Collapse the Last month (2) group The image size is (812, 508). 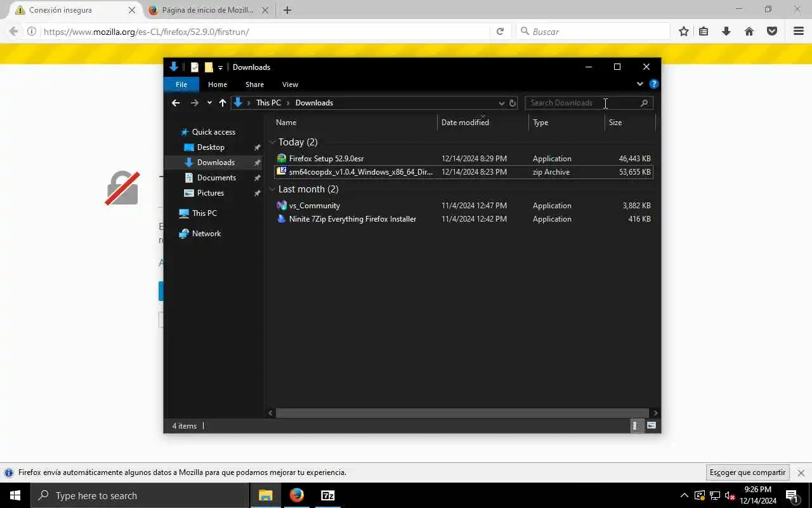[x=272, y=189]
